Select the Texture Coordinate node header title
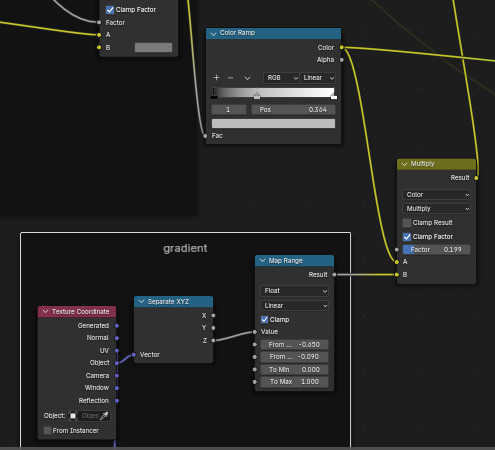 click(80, 312)
